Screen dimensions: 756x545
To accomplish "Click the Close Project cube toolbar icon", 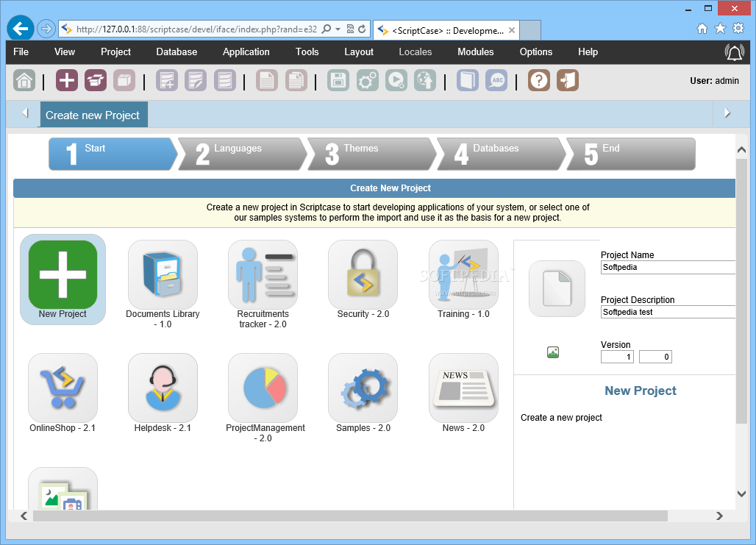I will [124, 81].
